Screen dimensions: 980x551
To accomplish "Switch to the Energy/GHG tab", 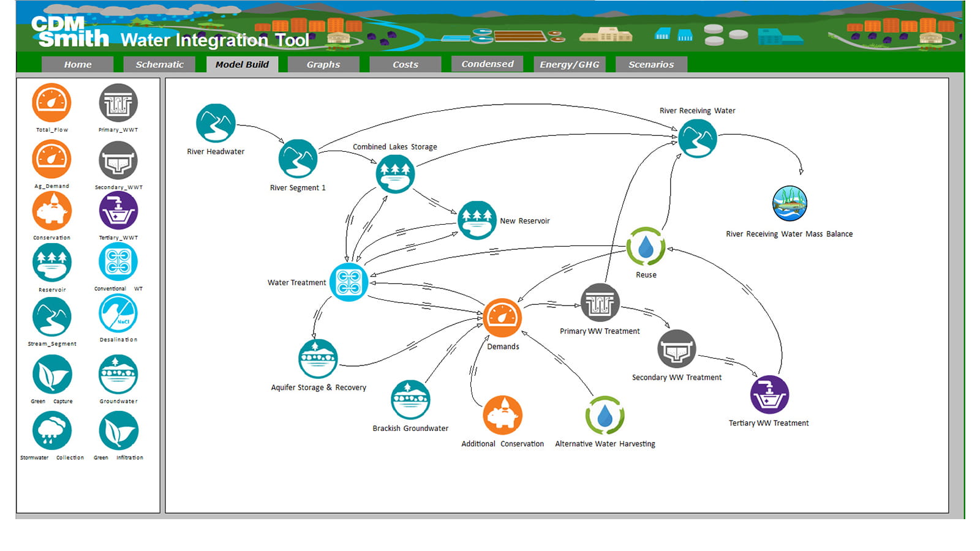I will point(568,64).
